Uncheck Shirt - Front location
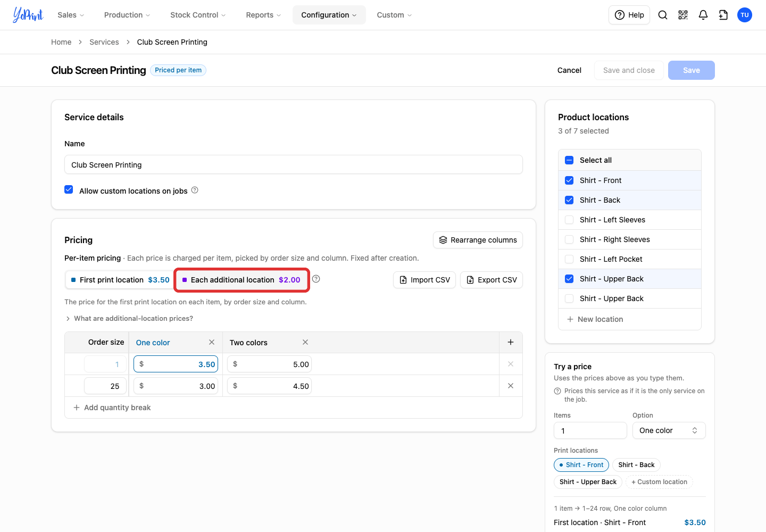The height and width of the screenshot is (532, 766). [x=569, y=180]
